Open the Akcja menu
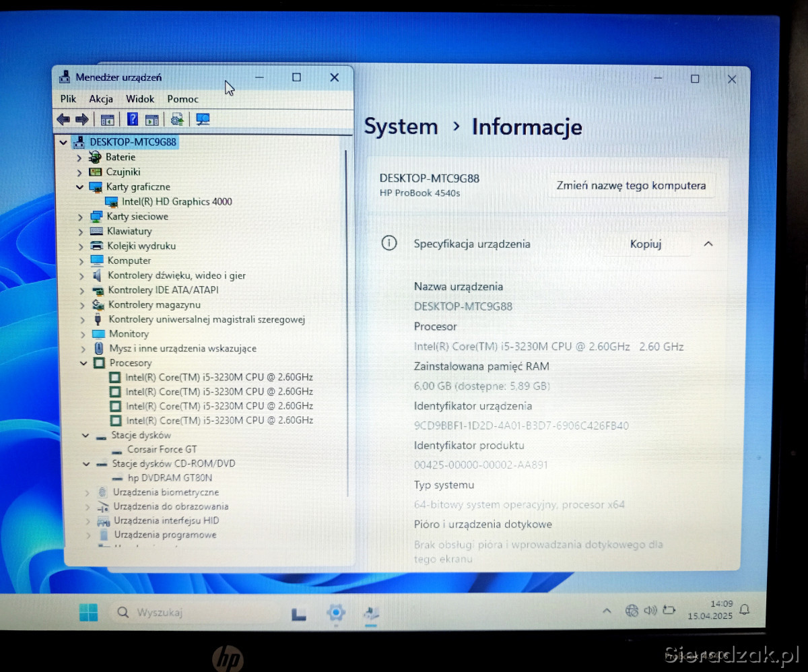Image resolution: width=808 pixels, height=672 pixels. [x=101, y=99]
